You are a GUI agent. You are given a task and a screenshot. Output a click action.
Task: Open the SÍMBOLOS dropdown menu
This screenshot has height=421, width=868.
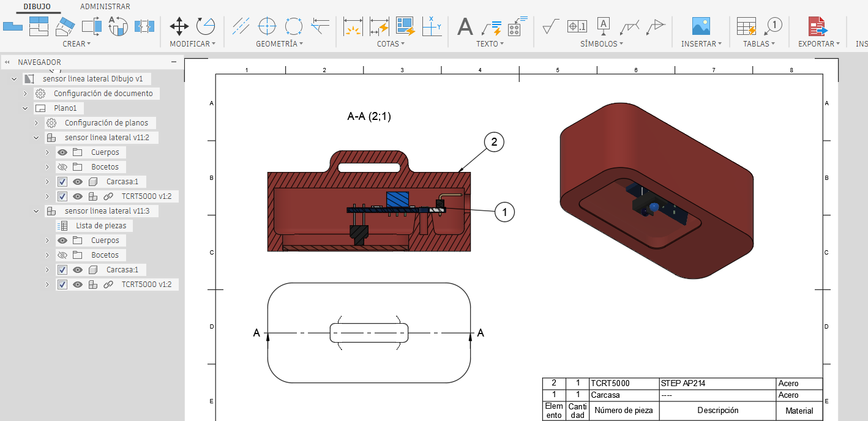(x=602, y=44)
